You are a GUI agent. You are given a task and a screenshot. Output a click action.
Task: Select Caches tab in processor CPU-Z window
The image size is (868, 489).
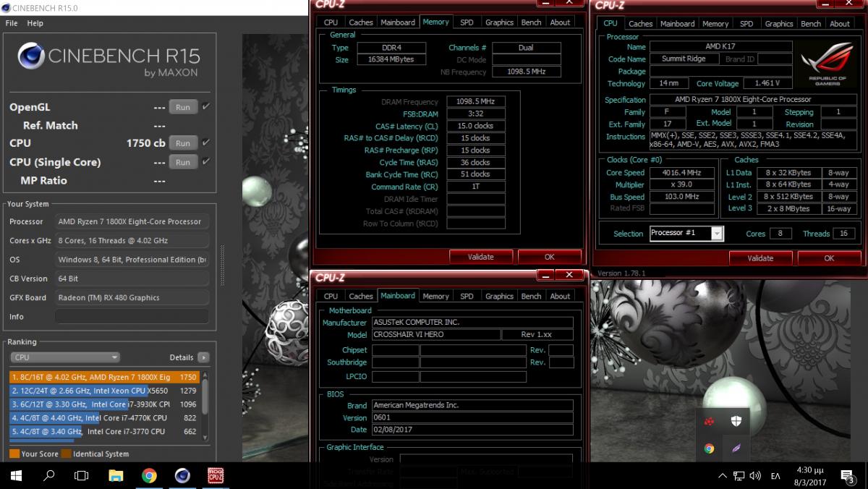[x=641, y=24]
